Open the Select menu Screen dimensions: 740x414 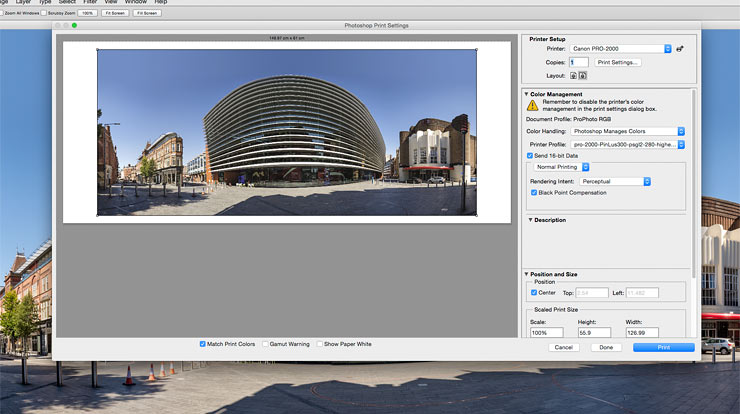pyautogui.click(x=67, y=2)
